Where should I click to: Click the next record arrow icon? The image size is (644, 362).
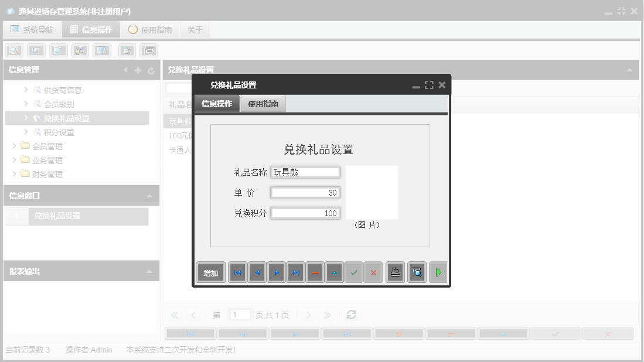276,272
